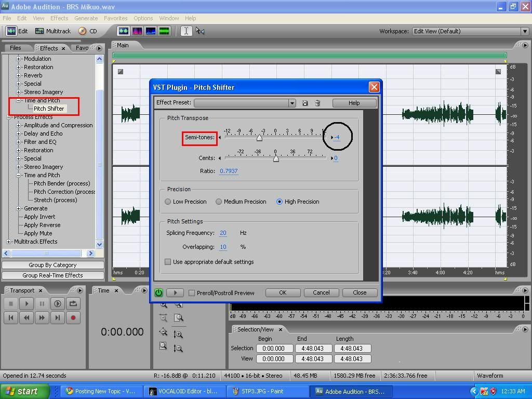Open Effect Preset dropdown
532x399 pixels.
coord(292,103)
